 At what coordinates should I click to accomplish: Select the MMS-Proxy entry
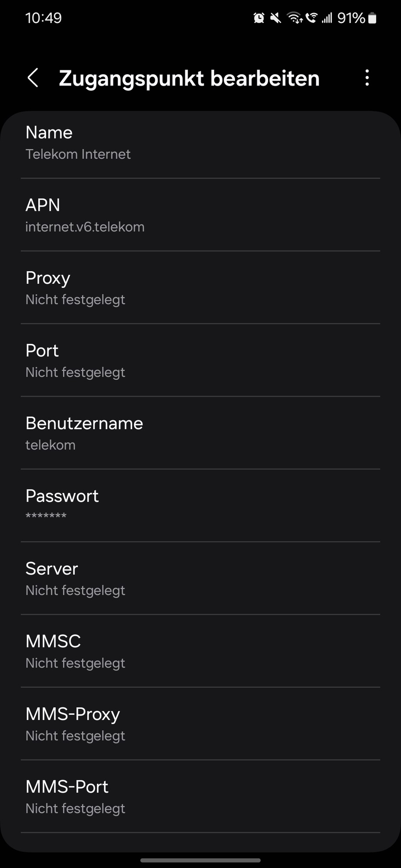(x=200, y=724)
